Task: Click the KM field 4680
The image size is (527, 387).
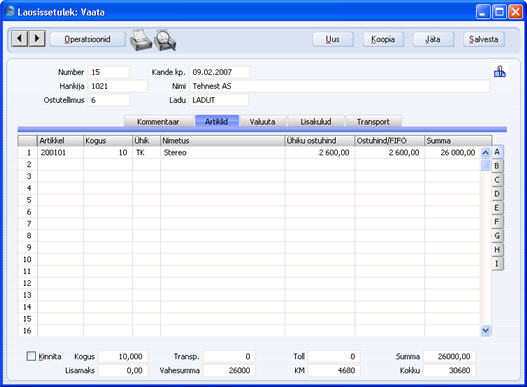Action: pyautogui.click(x=334, y=371)
